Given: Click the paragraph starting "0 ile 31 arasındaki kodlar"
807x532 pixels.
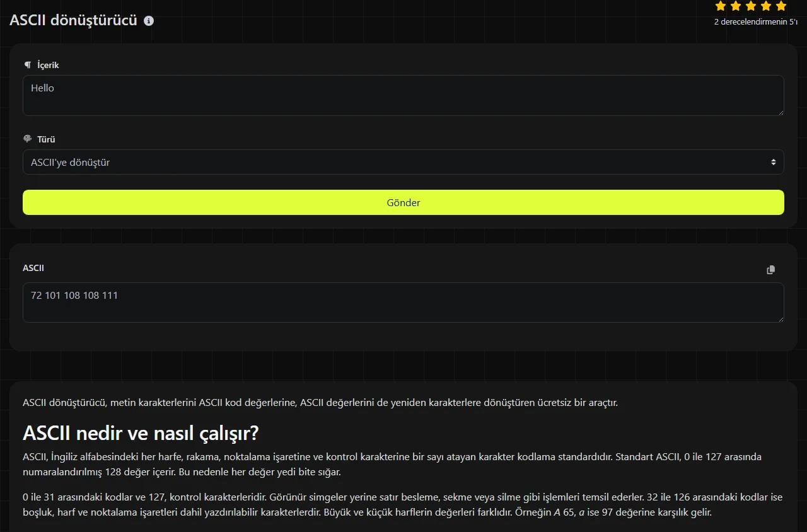Looking at the screenshot, I should pyautogui.click(x=402, y=504).
